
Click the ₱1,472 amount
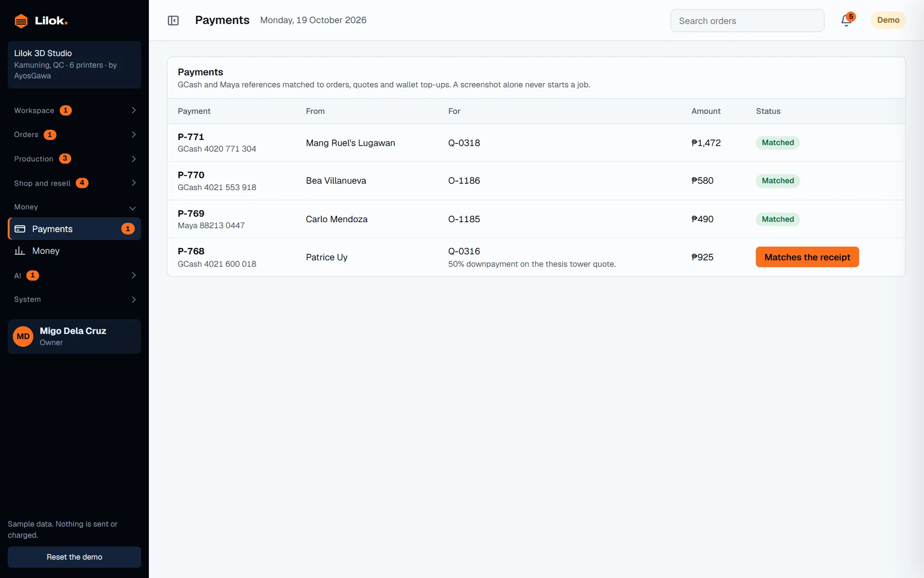706,143
